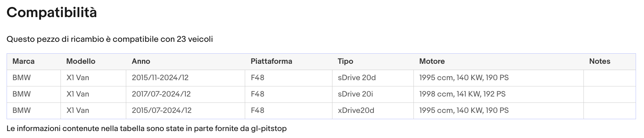Click the Marca column header
644x138 pixels.
pos(34,62)
